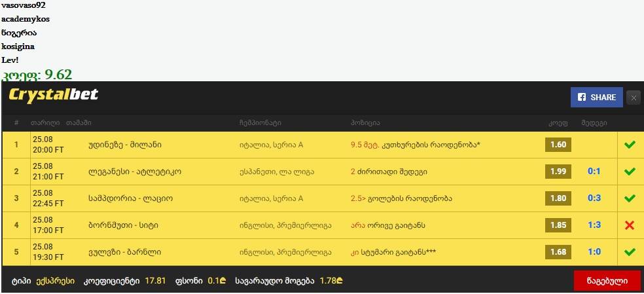Click username academykos
This screenshot has width=644, height=294.
26,19
